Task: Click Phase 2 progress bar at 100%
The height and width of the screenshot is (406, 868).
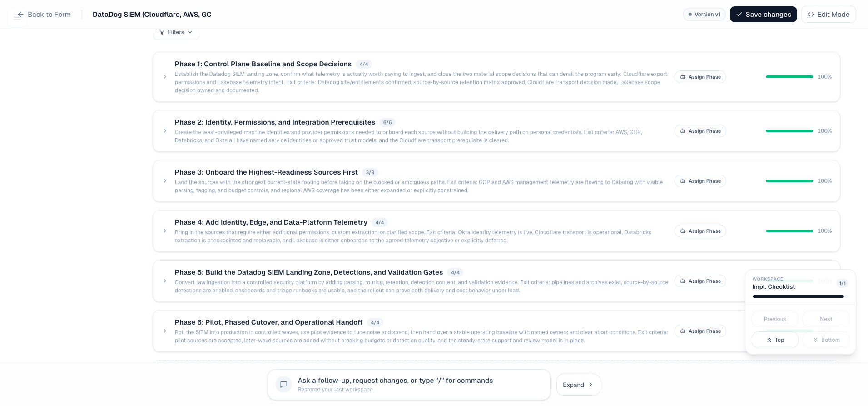Action: pyautogui.click(x=789, y=131)
